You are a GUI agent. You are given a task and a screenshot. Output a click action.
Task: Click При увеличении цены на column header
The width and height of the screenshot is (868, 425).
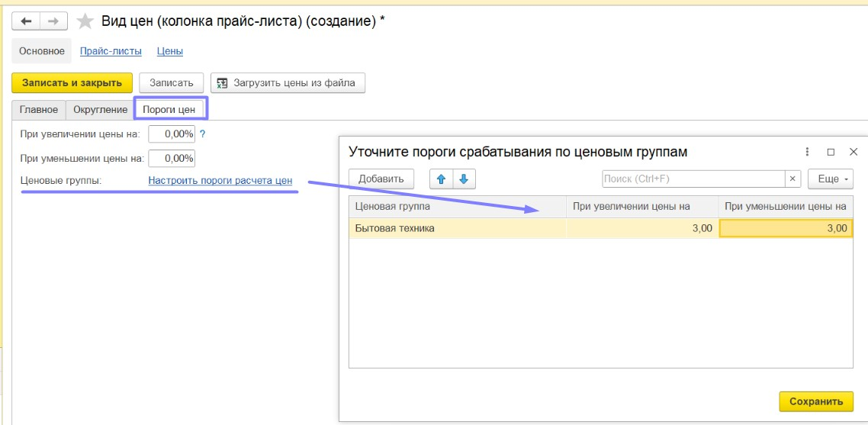click(x=642, y=207)
